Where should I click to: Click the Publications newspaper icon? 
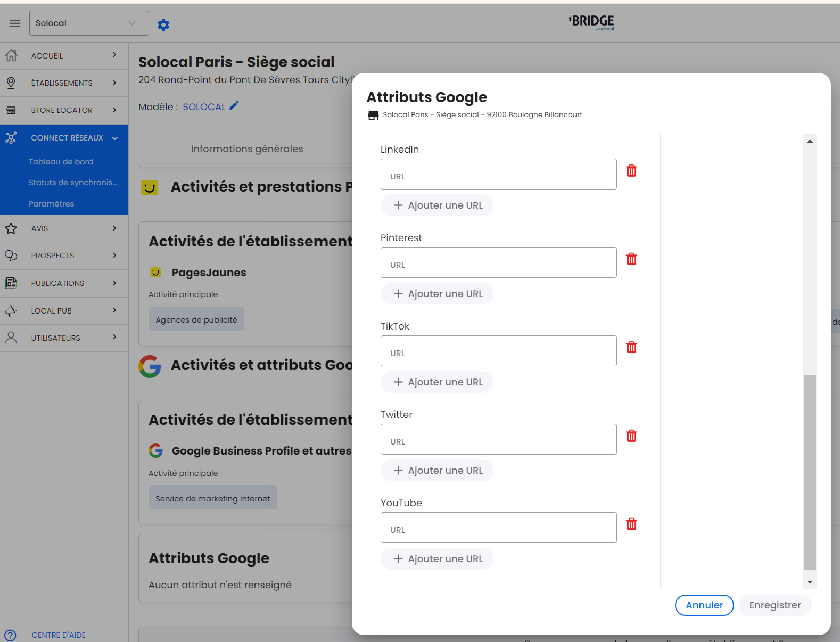[x=11, y=283]
